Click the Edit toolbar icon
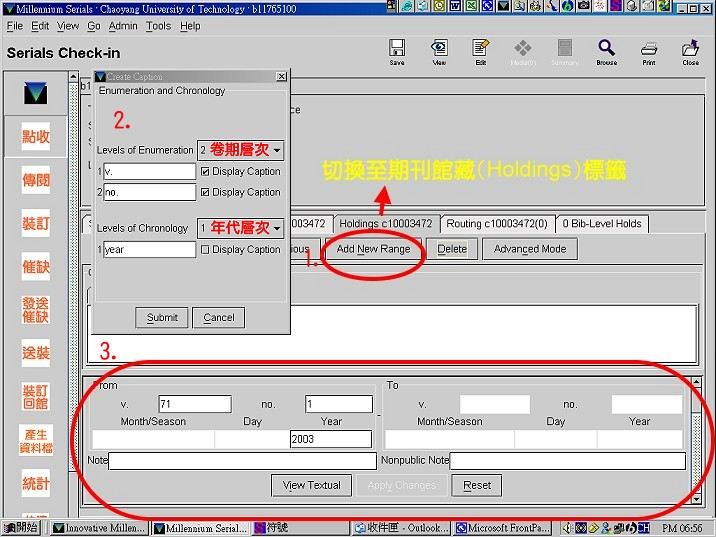716x537 pixels. pyautogui.click(x=481, y=51)
